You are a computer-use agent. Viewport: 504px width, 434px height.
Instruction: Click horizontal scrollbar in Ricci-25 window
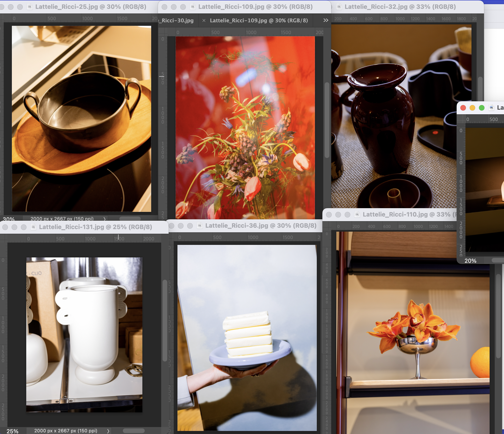pyautogui.click(x=130, y=218)
